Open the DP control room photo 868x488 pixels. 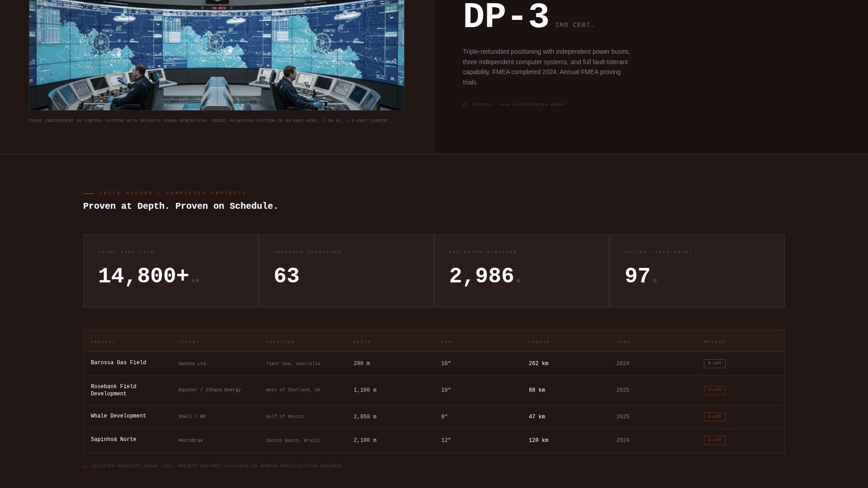coord(217,54)
